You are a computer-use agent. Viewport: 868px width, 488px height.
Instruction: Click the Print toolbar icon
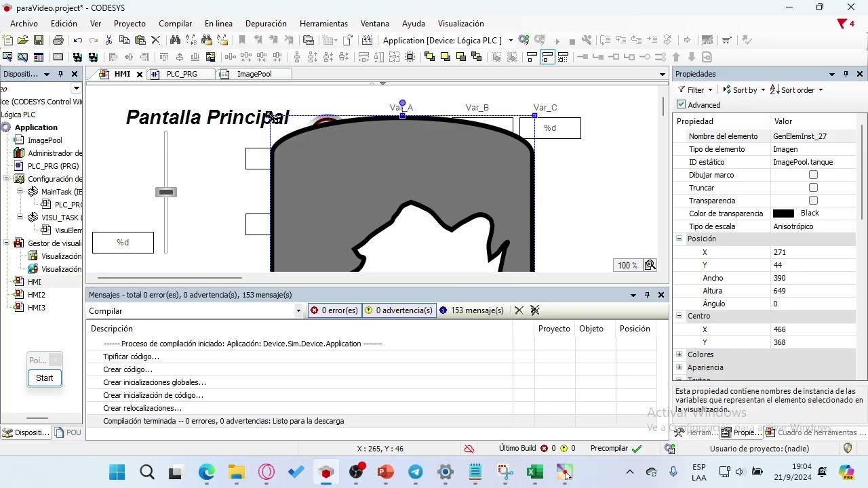pyautogui.click(x=58, y=41)
